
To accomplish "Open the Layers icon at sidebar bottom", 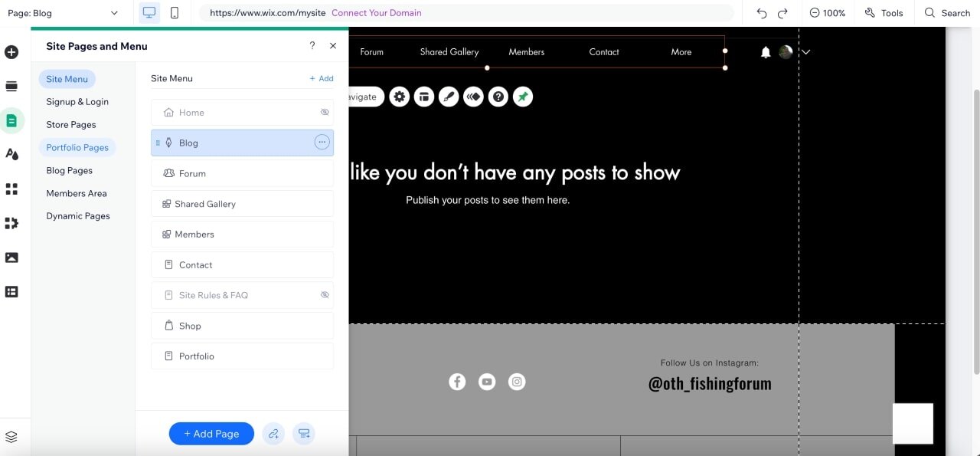I will pos(11,437).
